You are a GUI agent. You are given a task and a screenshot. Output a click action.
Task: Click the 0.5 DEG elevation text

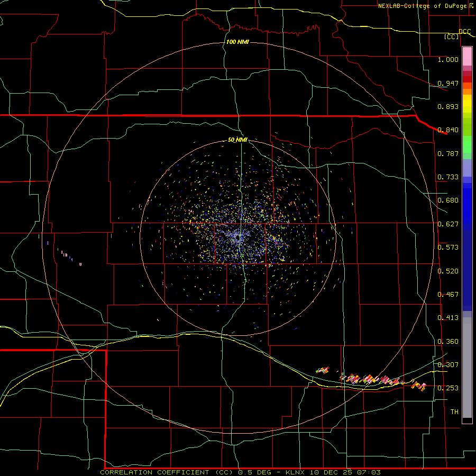[254, 472]
